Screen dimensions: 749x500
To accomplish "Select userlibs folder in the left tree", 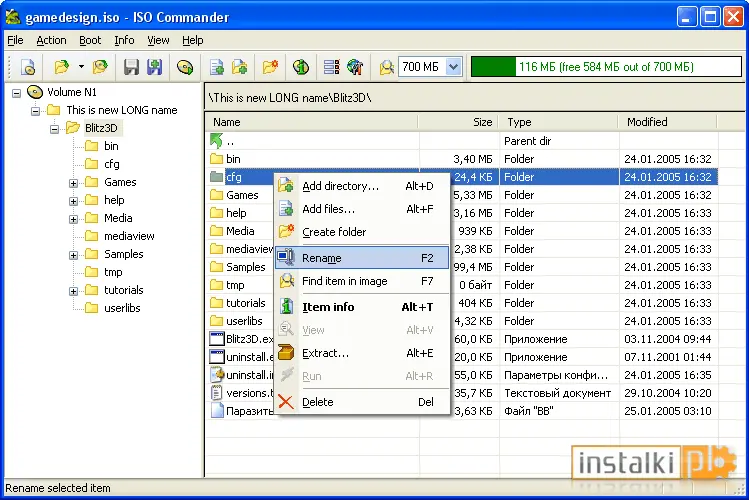I will (122, 308).
